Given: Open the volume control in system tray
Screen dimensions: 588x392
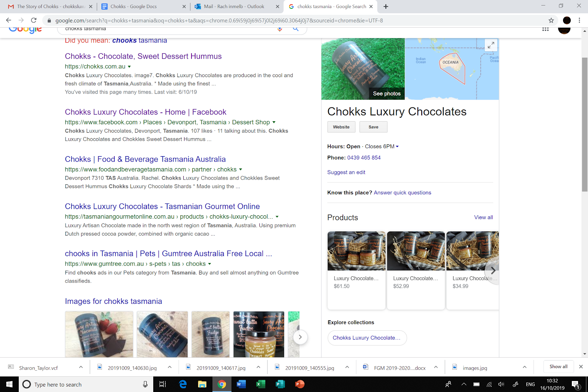Looking at the screenshot, I should click(501, 384).
